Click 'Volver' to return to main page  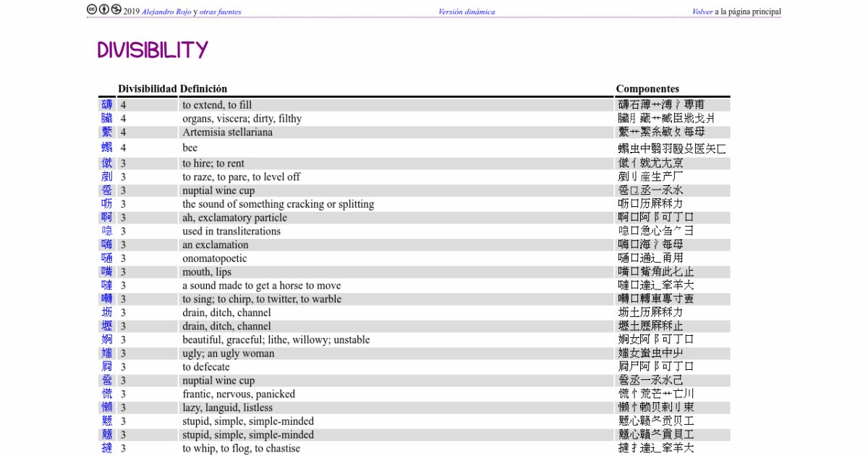pyautogui.click(x=702, y=12)
